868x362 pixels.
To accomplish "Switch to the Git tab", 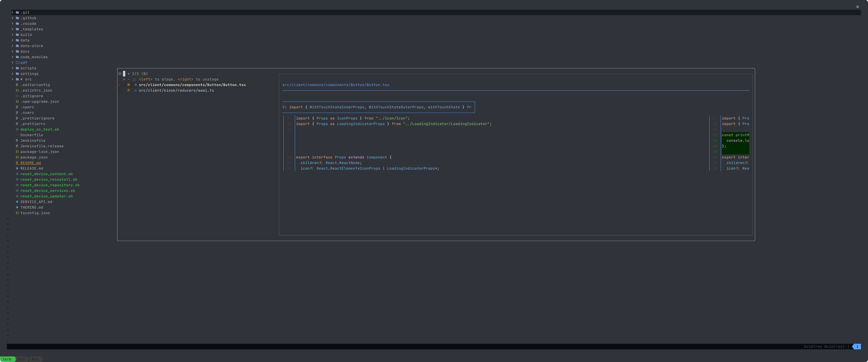I will click(21, 359).
